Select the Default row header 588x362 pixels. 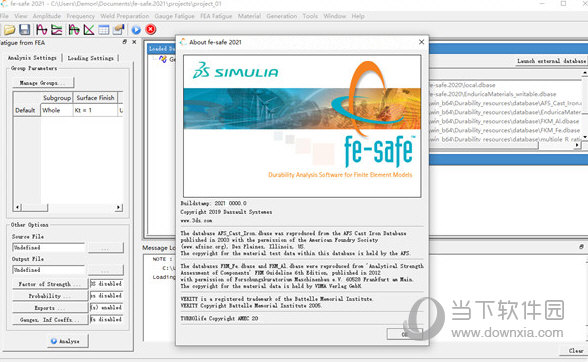(x=25, y=110)
